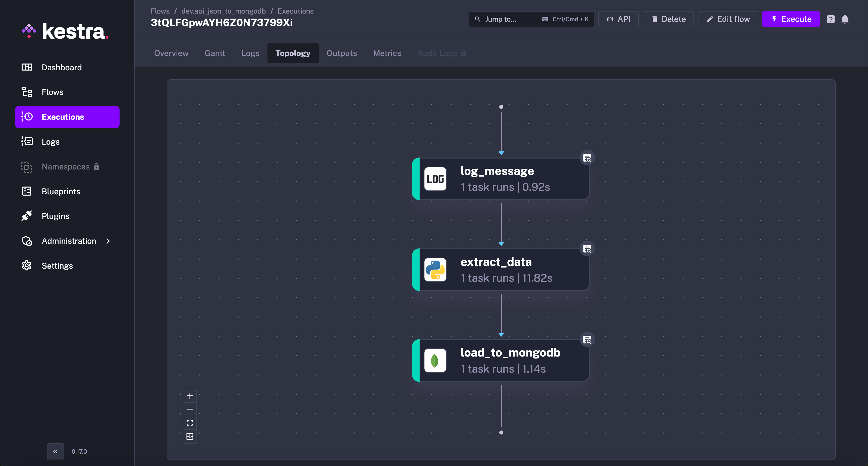Open the Dashboard from the sidebar
Image resolution: width=868 pixels, height=466 pixels.
67,67
